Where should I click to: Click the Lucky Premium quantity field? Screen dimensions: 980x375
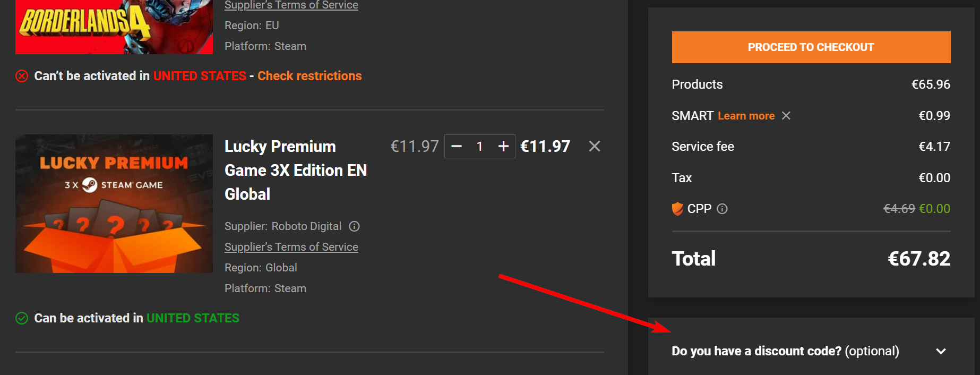479,146
